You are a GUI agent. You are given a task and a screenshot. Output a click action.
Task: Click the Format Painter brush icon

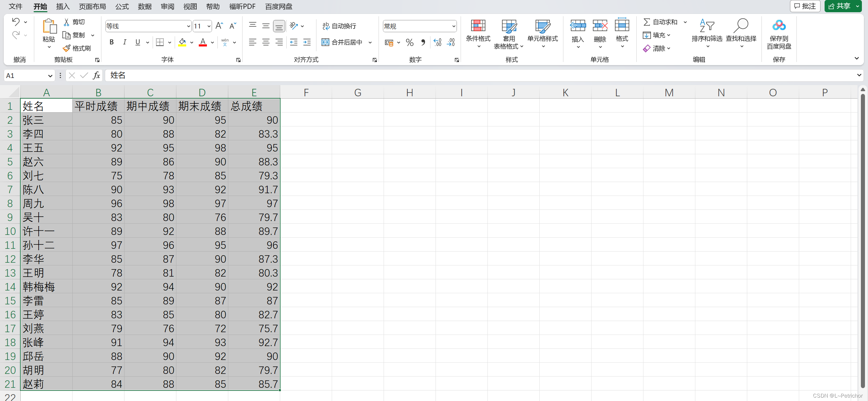(x=67, y=48)
